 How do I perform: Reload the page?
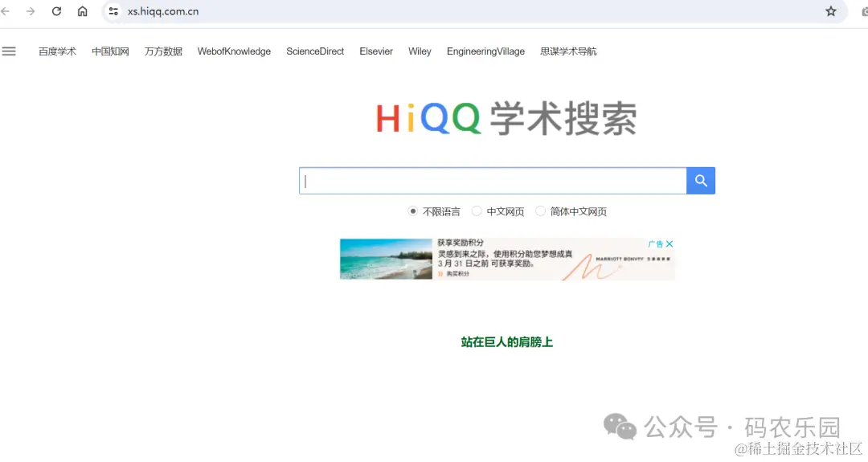[56, 11]
